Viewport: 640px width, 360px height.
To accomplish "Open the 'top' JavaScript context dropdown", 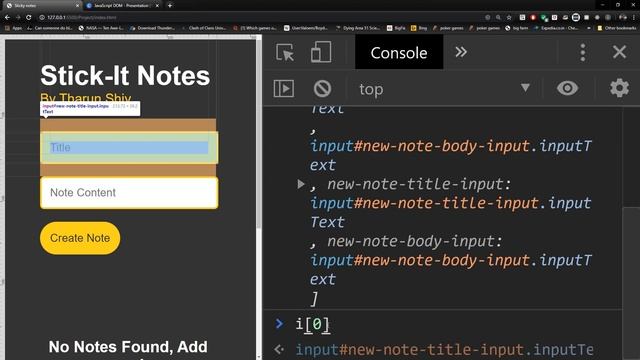I will pyautogui.click(x=444, y=89).
